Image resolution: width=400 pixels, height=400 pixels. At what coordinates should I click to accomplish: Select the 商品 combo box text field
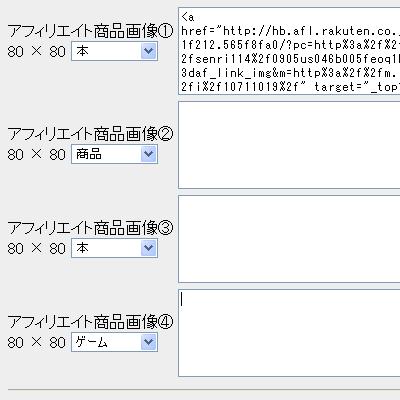point(114,154)
